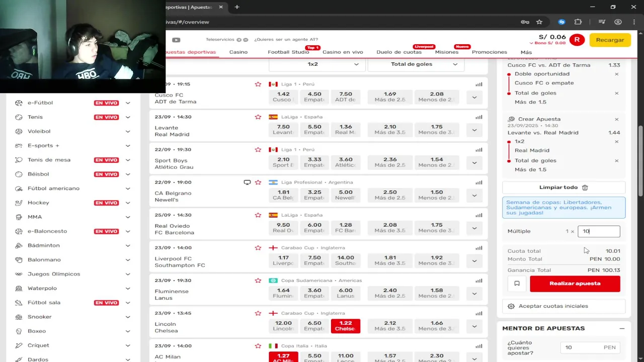Viewport: 644px width, 362px height.
Task: Remove the Levante vs Real Madrid Crear Apuesta
Action: click(x=616, y=119)
